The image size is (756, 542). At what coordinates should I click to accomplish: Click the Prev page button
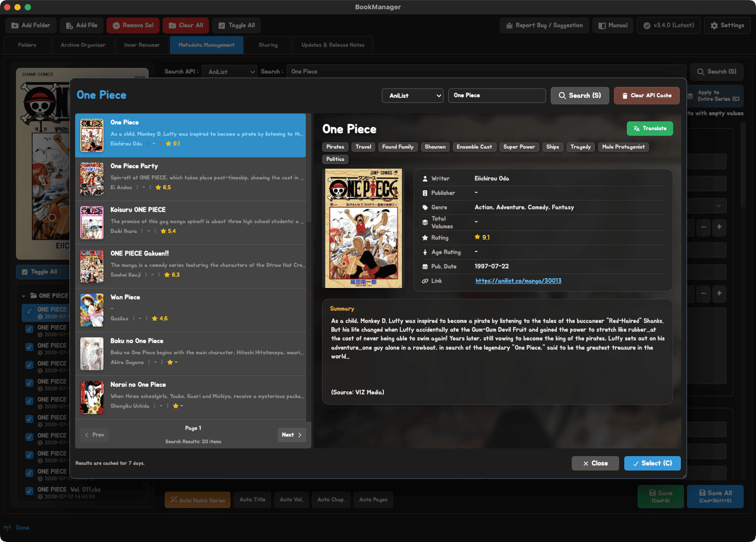tap(94, 435)
